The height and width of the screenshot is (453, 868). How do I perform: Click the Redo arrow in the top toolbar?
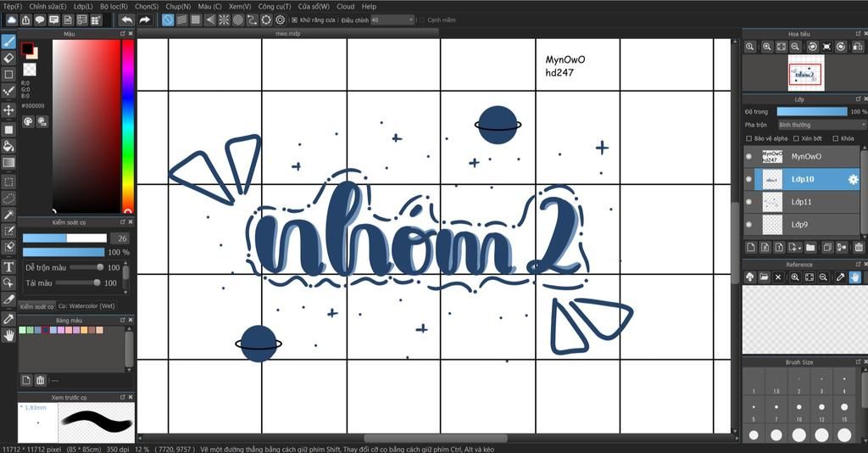144,20
